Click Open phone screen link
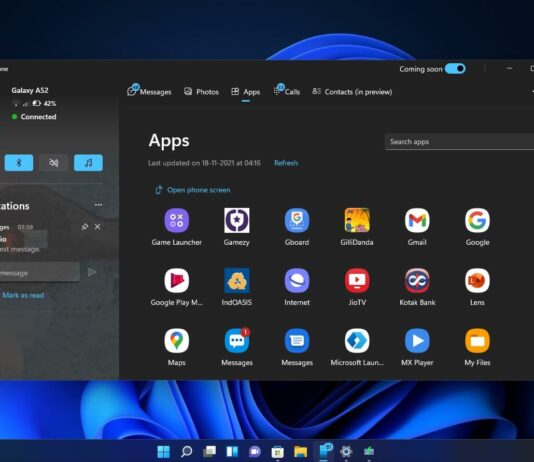The height and width of the screenshot is (462, 534). point(193,190)
